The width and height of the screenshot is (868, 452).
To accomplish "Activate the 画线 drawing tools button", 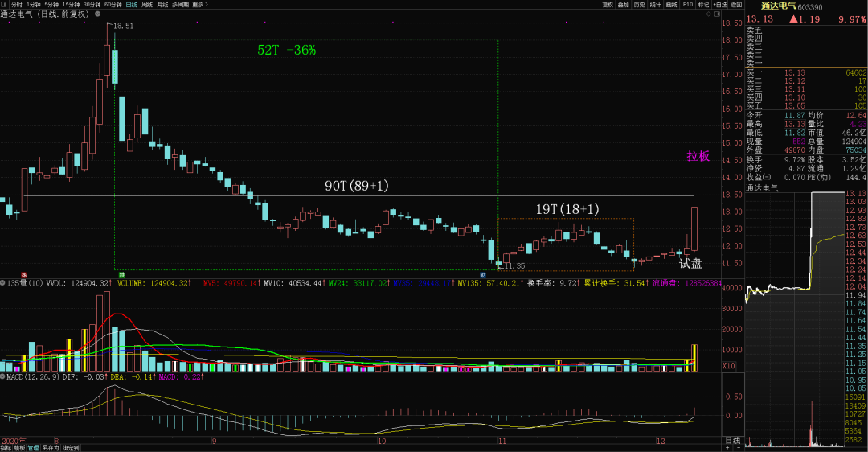I will (671, 5).
